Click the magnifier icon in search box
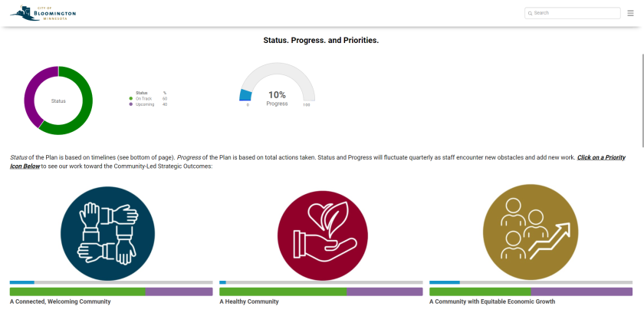This screenshot has height=313, width=644. (530, 13)
